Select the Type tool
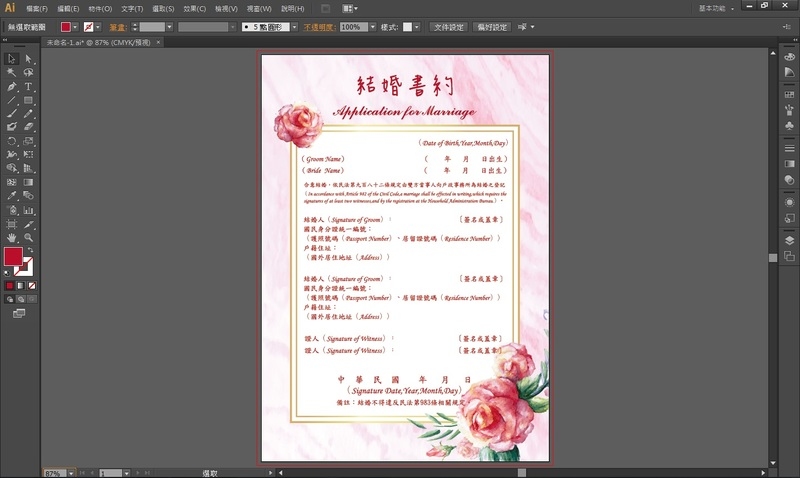800x478 pixels. [x=29, y=86]
